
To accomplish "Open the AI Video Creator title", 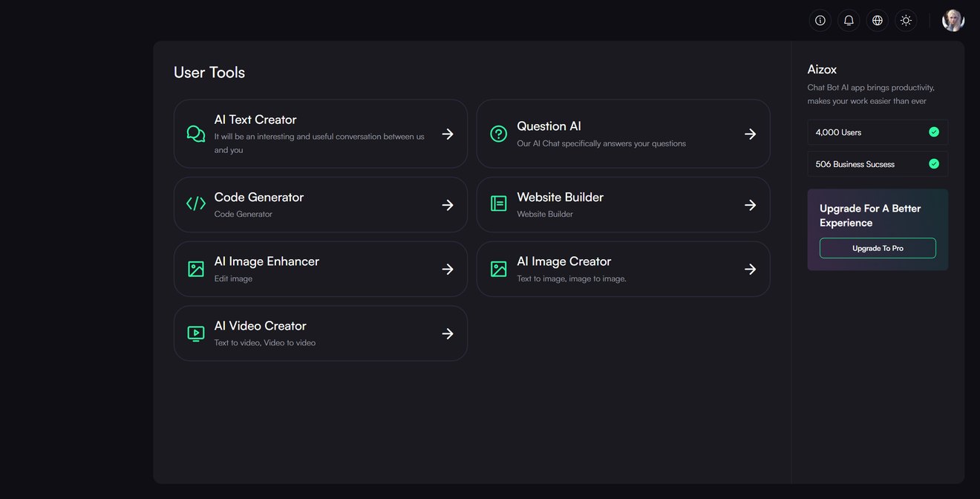I will [x=261, y=326].
